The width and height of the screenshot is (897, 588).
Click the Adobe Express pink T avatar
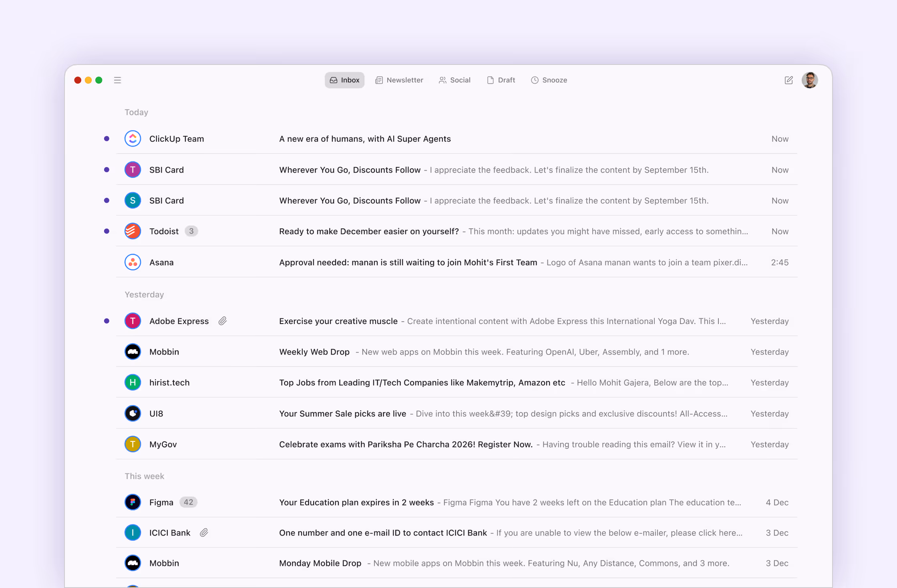pyautogui.click(x=133, y=321)
